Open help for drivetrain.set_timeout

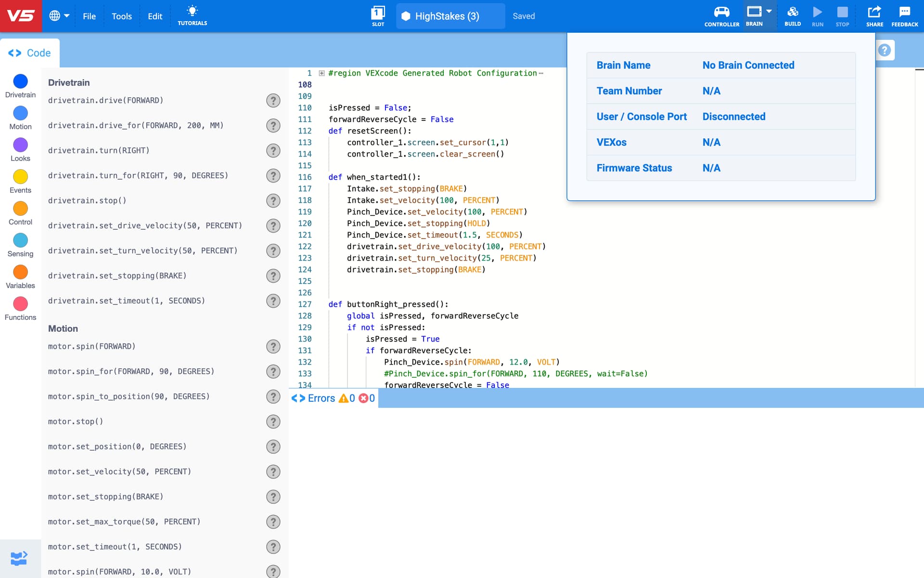tap(273, 301)
